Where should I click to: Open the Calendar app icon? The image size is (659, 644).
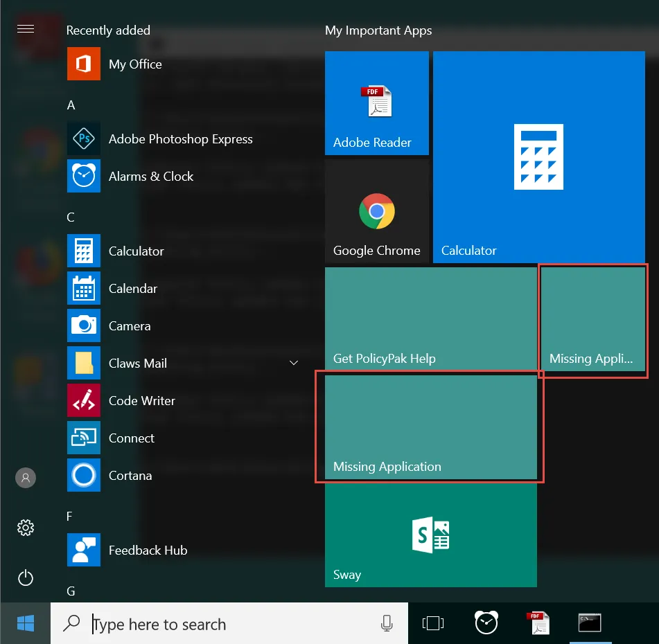click(84, 288)
